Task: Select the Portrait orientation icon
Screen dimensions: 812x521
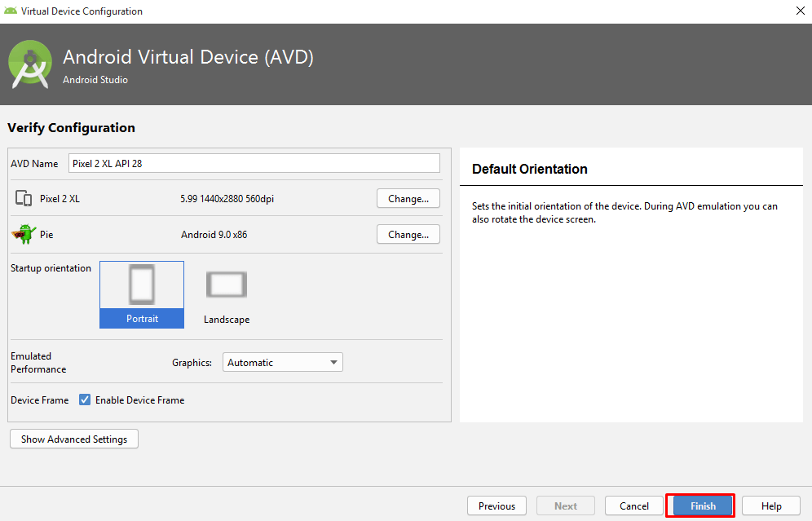Action: [x=142, y=285]
